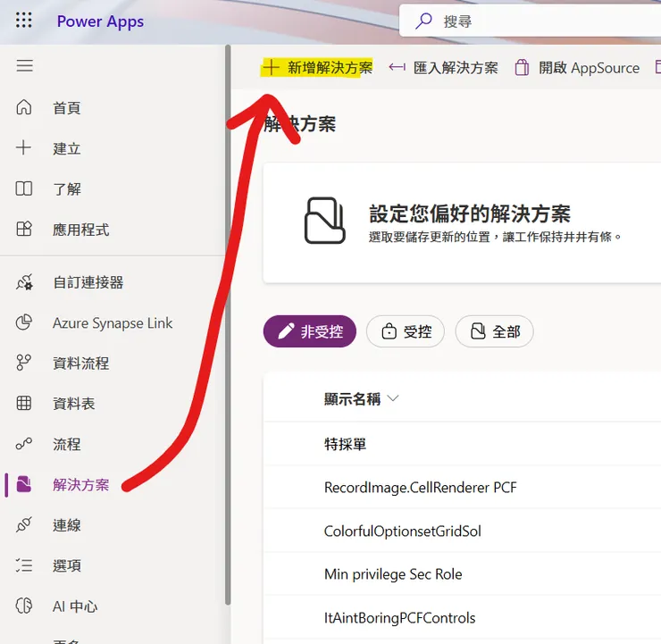
Task: Click the sidebar vertical scrollbar
Action: point(228,324)
